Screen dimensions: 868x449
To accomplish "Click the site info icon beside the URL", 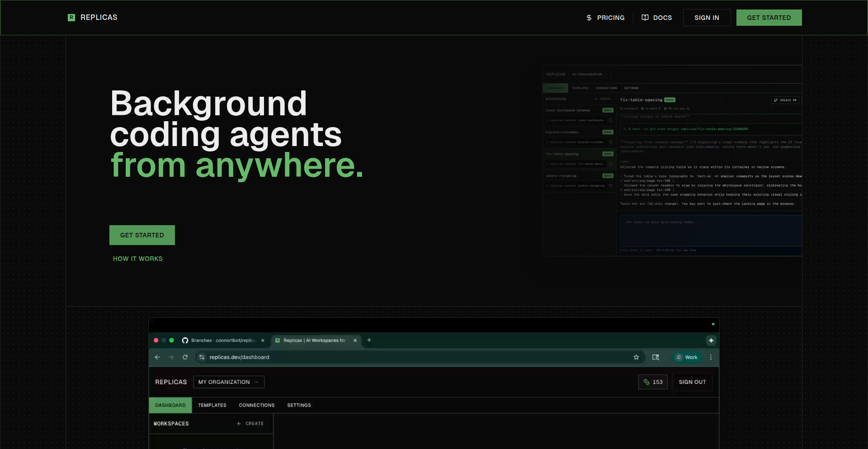I will pyautogui.click(x=202, y=357).
